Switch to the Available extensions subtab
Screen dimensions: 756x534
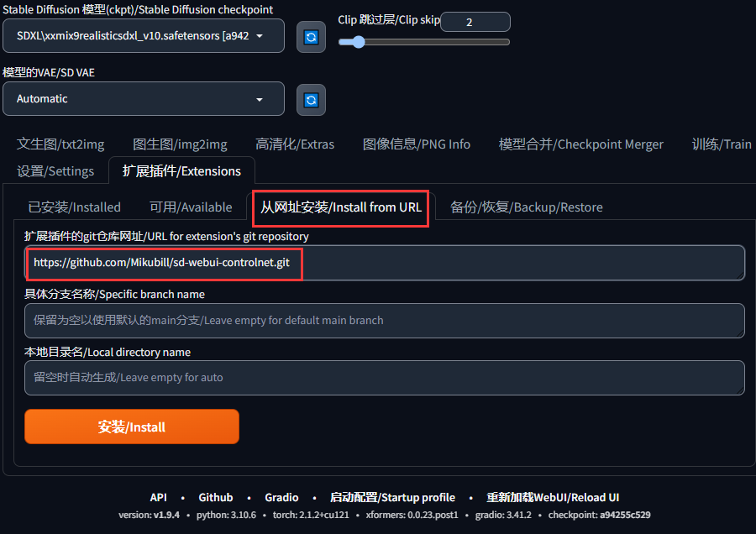191,207
